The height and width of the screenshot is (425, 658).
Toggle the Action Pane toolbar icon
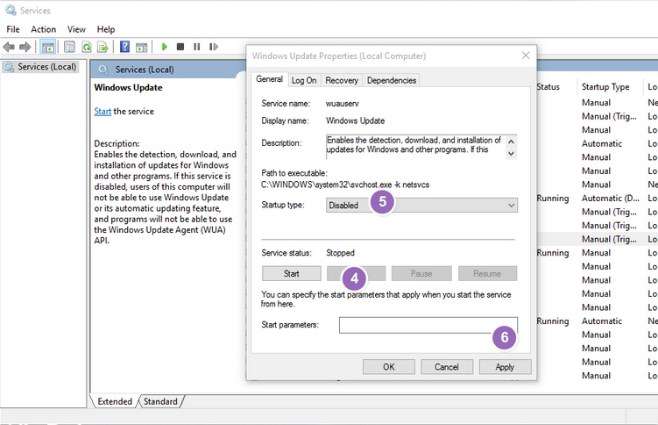coord(141,47)
